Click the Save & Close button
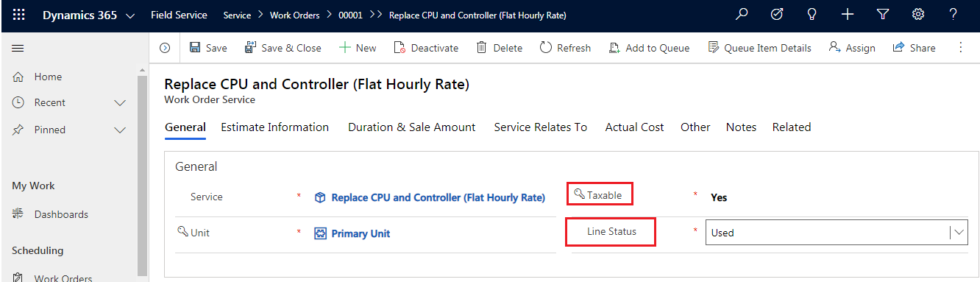The image size is (980, 282). [x=283, y=48]
